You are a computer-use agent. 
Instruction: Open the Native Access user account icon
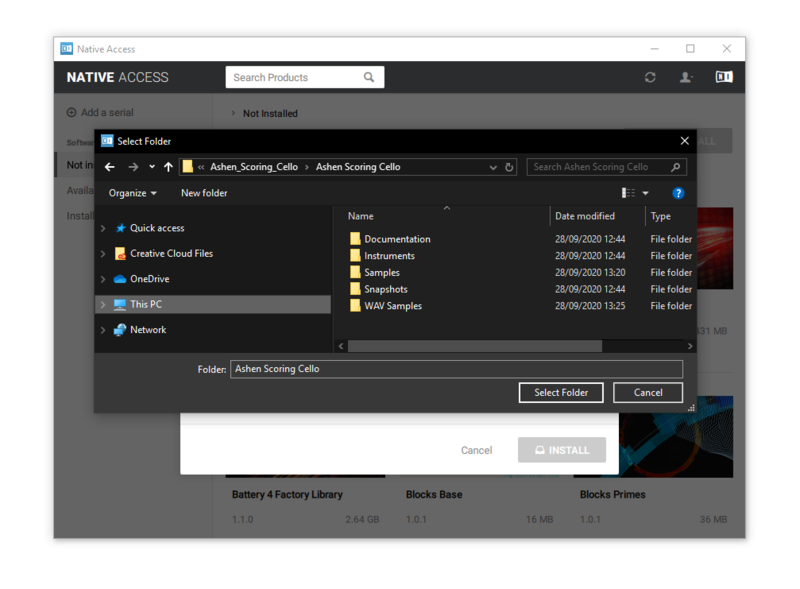pyautogui.click(x=685, y=77)
